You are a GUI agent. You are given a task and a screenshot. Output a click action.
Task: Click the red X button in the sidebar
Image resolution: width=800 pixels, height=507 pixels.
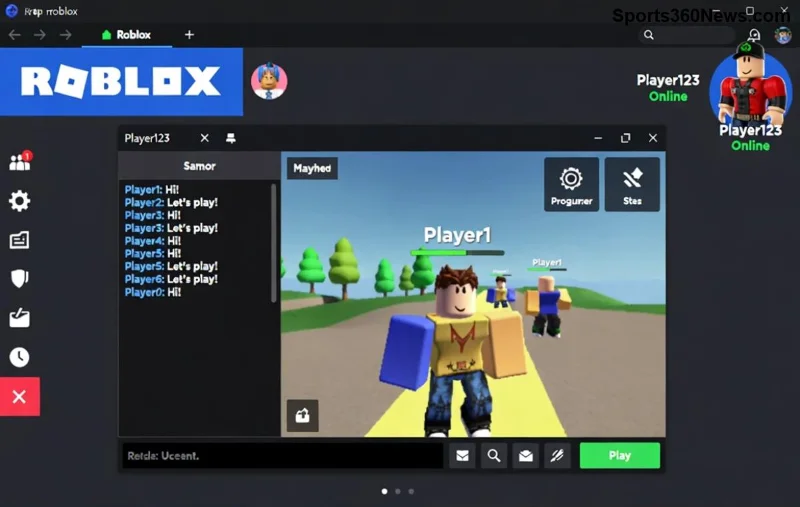[x=20, y=397]
